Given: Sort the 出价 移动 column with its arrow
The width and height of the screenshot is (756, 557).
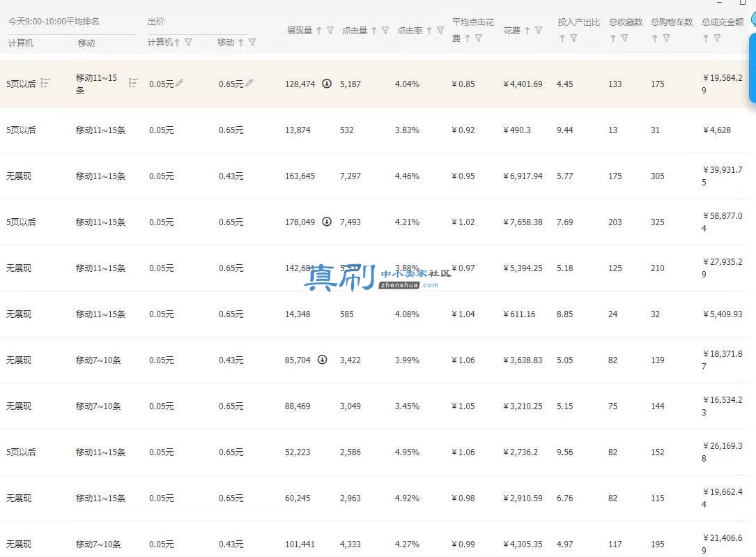Looking at the screenshot, I should pos(241,43).
